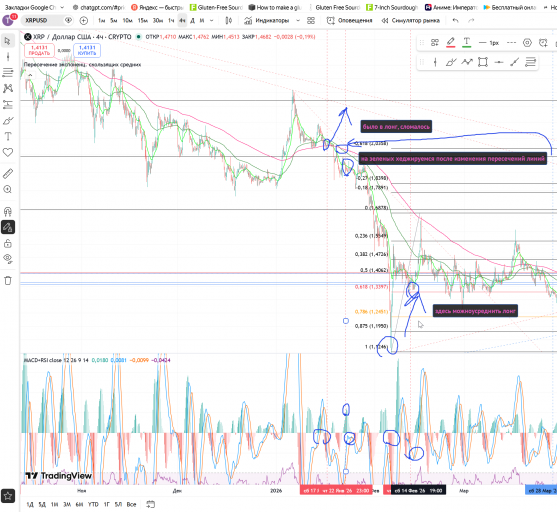Open the star favorites toolbar button
The width and height of the screenshot is (557, 512).
tap(7, 496)
